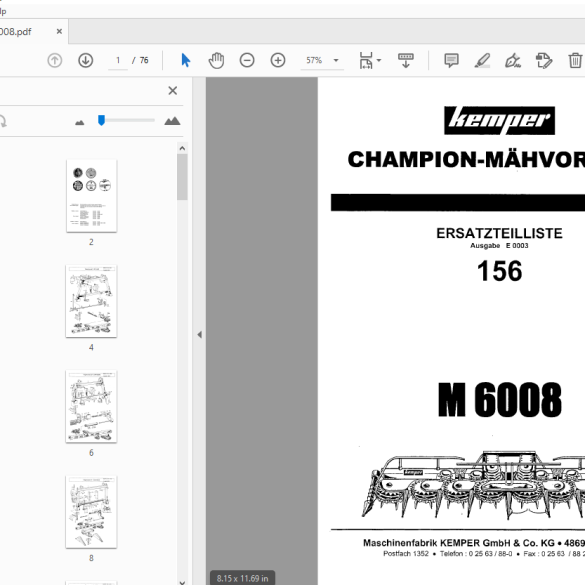Screen dimensions: 585x585
Task: Zoom out with the minus icon
Action: click(x=247, y=60)
